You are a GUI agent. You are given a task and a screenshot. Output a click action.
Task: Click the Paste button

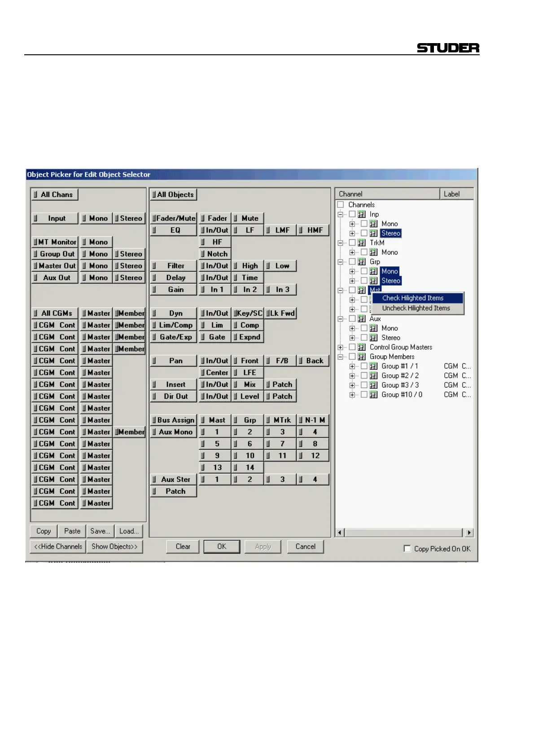pos(72,531)
